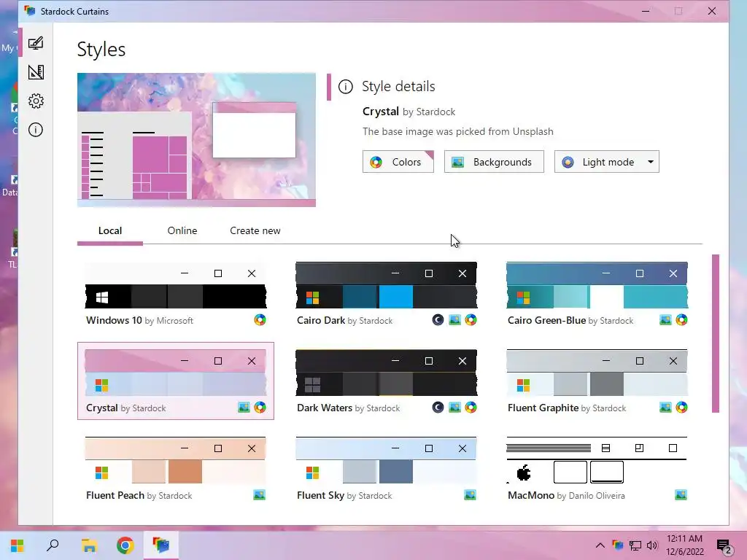747x560 pixels.
Task: Click Stardock Curtains taskbar icon
Action: tap(161, 545)
